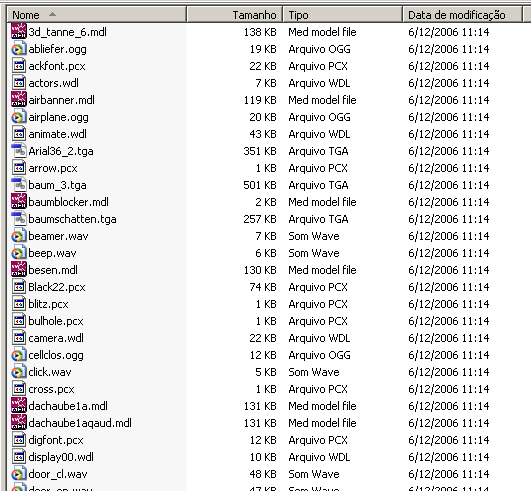Click the 138 KB size of 3d_tanne_6.mdl

coord(260,32)
